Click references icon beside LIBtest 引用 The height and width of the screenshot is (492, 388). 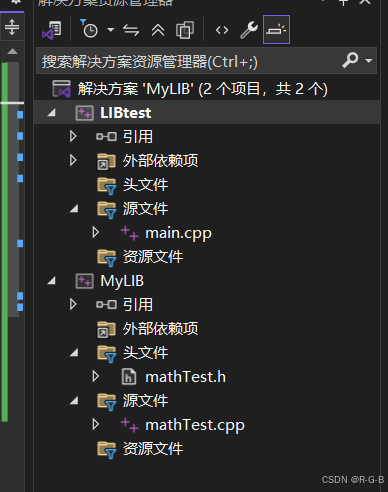tap(106, 136)
